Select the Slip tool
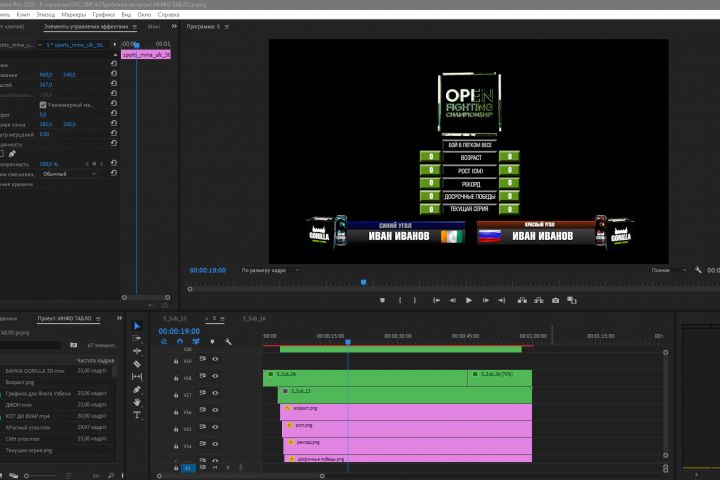 point(137,377)
